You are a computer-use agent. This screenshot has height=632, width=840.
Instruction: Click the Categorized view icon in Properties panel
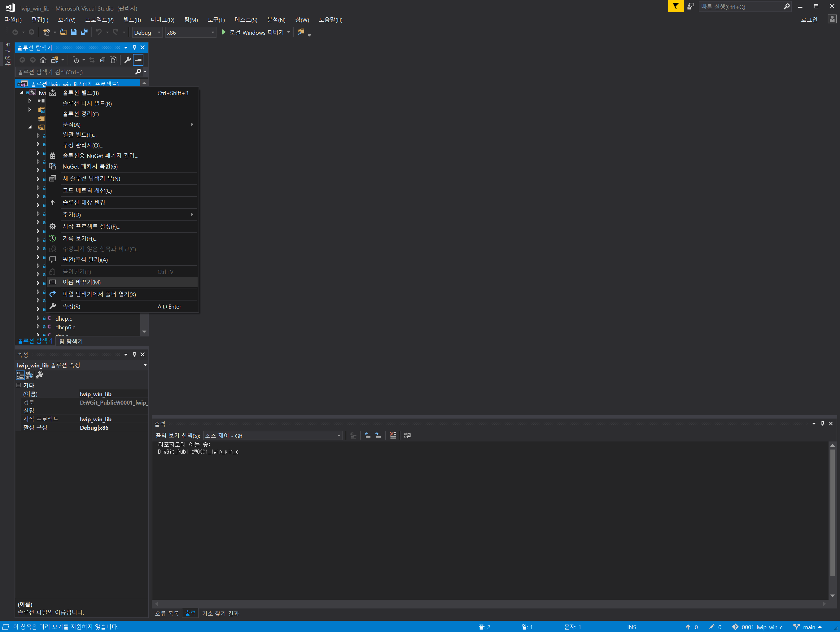click(x=20, y=375)
